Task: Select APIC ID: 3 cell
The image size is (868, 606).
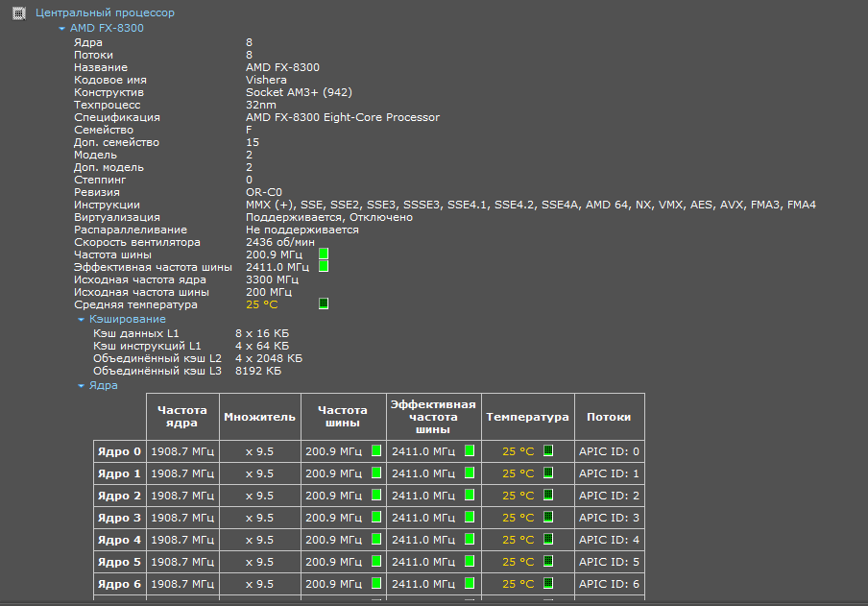Action: (x=609, y=518)
